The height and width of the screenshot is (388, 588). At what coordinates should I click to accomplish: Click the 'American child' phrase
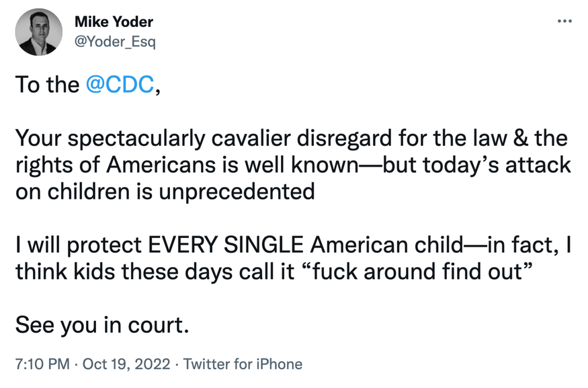pos(386,245)
